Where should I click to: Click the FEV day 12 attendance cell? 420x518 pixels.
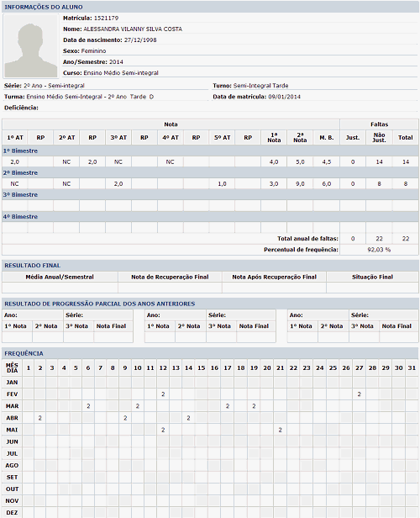click(163, 394)
